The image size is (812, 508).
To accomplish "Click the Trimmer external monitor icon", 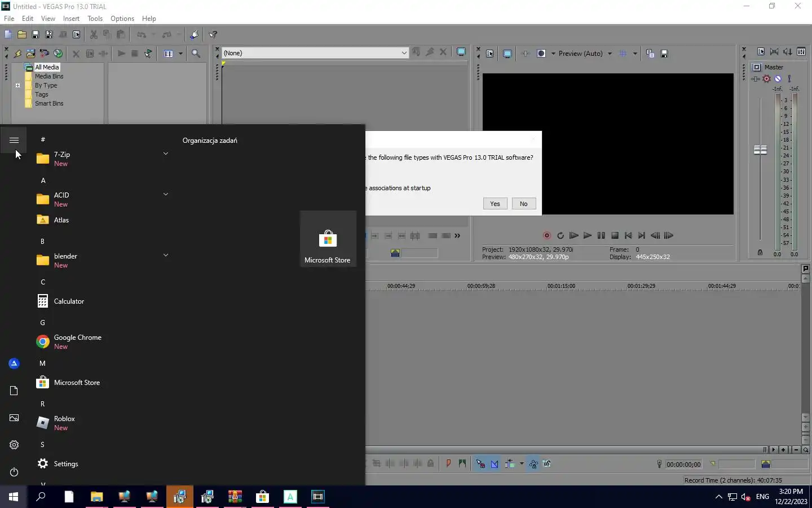I will [461, 52].
